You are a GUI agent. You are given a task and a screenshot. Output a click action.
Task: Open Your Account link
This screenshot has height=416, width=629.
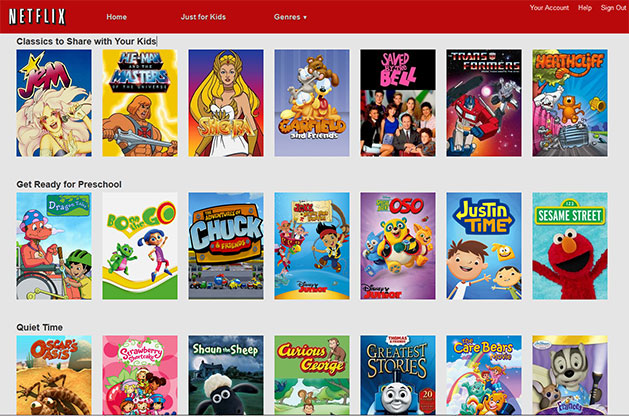(549, 8)
